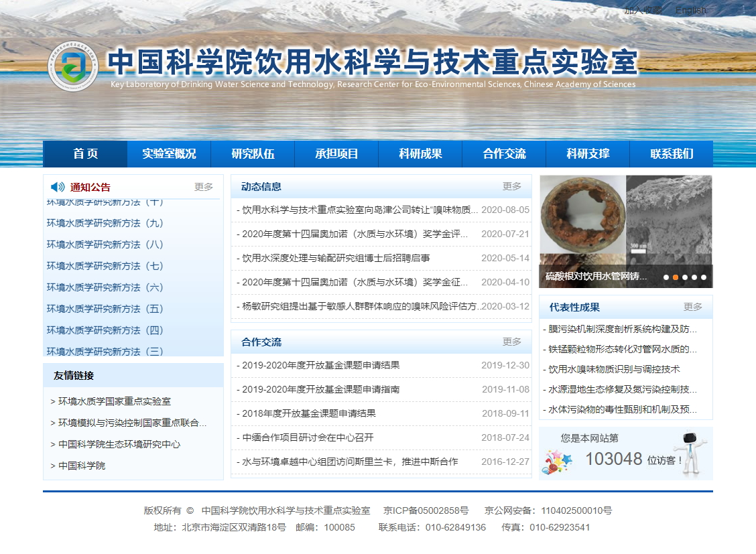Image resolution: width=756 pixels, height=554 pixels.
Task: Select 合作交流 in the blue navigation bar
Action: pyautogui.click(x=504, y=153)
